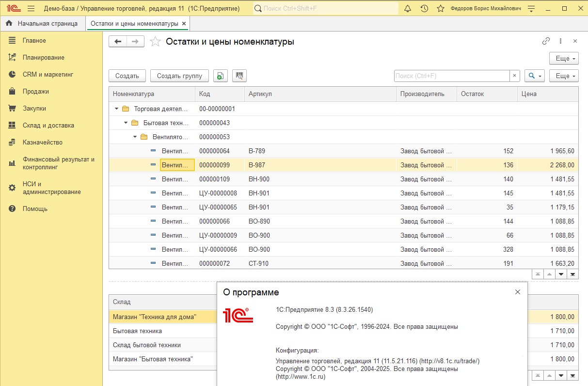This screenshot has width=588, height=386.
Task: Select the article cell CT-910
Action: [x=320, y=263]
